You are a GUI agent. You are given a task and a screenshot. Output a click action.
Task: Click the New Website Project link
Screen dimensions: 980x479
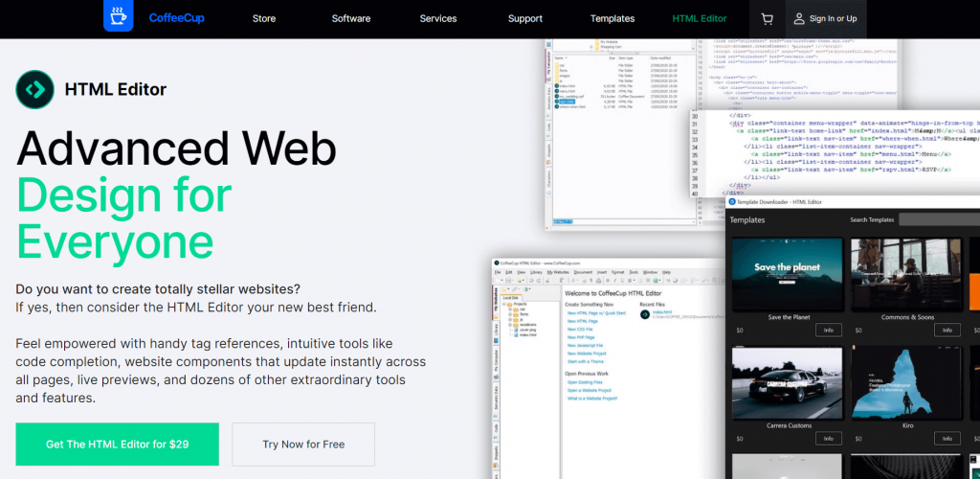[587, 354]
